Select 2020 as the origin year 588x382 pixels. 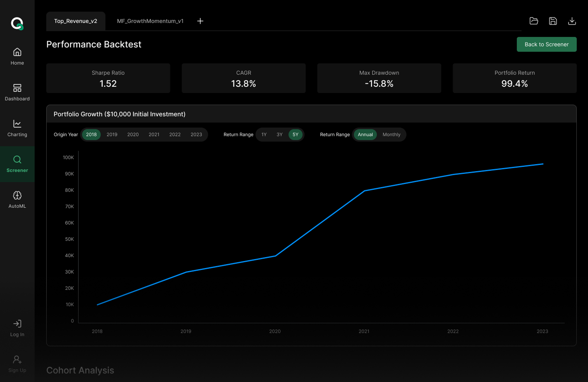[133, 134]
